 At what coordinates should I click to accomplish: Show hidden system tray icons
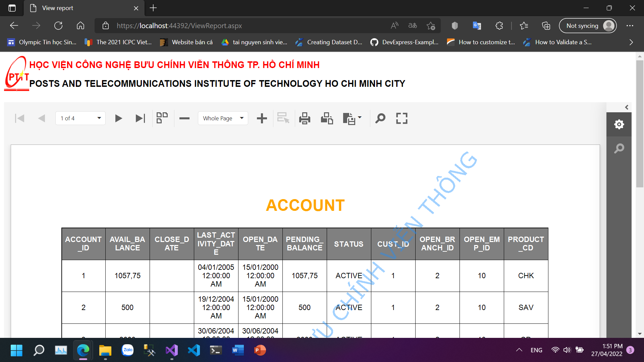pos(519,350)
